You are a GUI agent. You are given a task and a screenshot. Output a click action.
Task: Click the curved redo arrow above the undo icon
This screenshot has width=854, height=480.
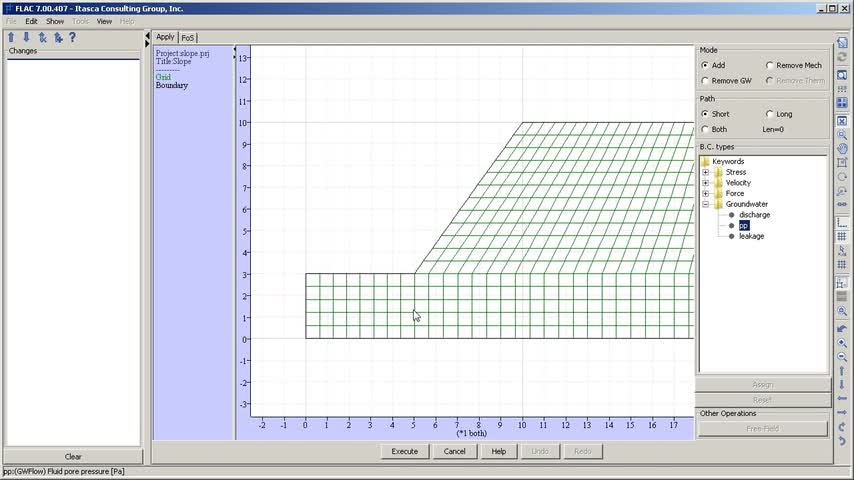point(842,427)
